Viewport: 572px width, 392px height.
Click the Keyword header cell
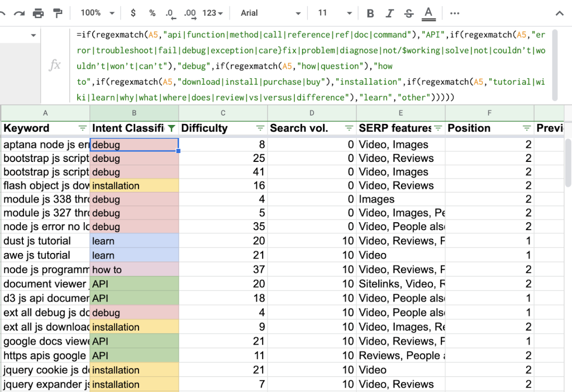[45, 128]
